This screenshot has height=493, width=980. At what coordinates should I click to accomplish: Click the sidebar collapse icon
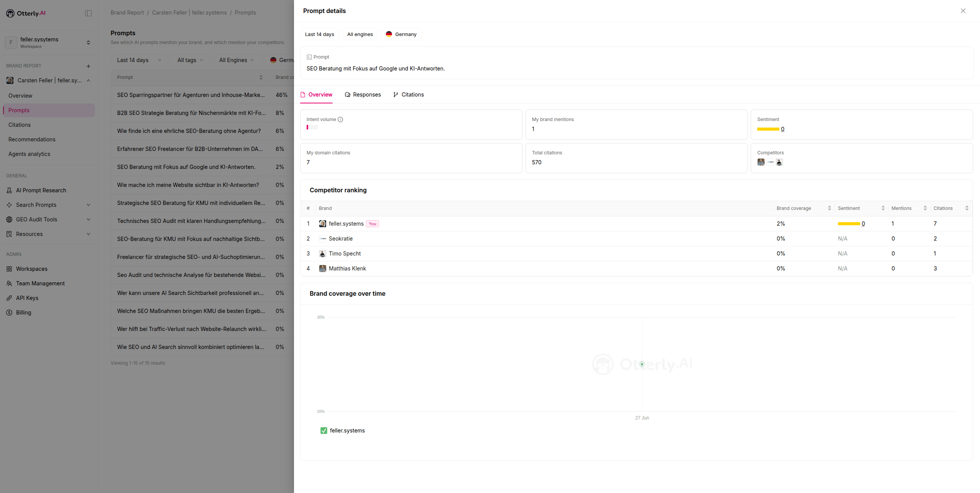(x=88, y=13)
